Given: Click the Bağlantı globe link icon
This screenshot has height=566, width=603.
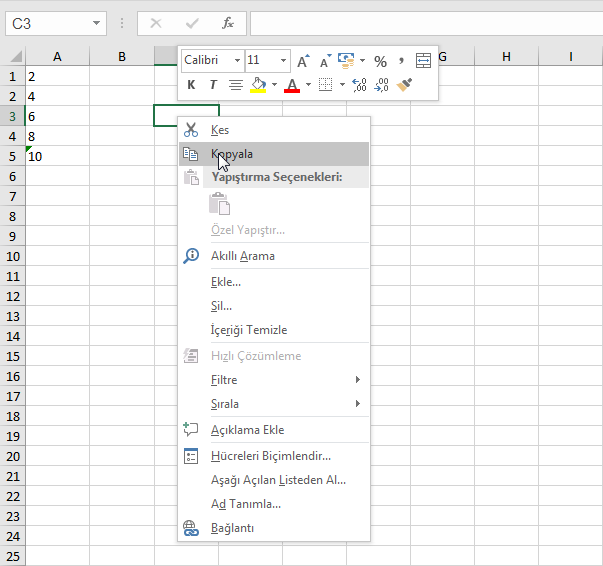Looking at the screenshot, I should 191,528.
